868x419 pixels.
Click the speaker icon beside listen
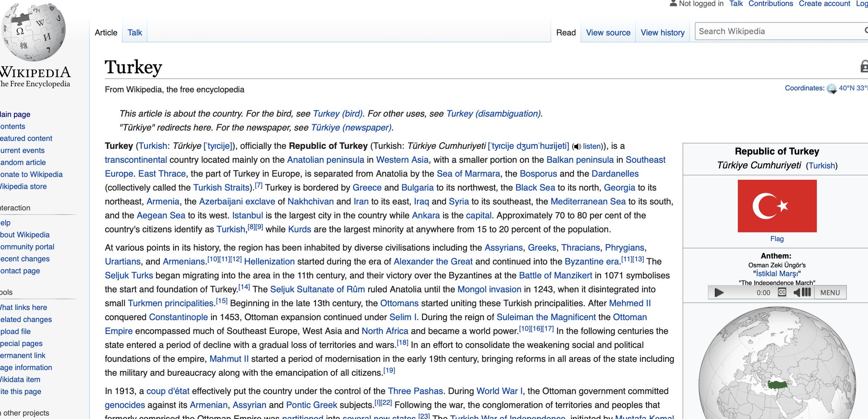click(x=577, y=147)
